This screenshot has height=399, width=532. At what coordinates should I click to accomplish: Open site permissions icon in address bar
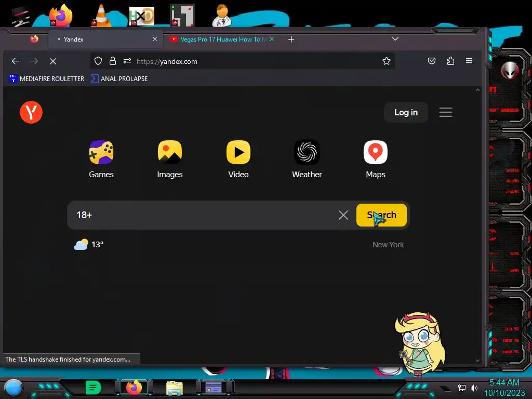(127, 61)
